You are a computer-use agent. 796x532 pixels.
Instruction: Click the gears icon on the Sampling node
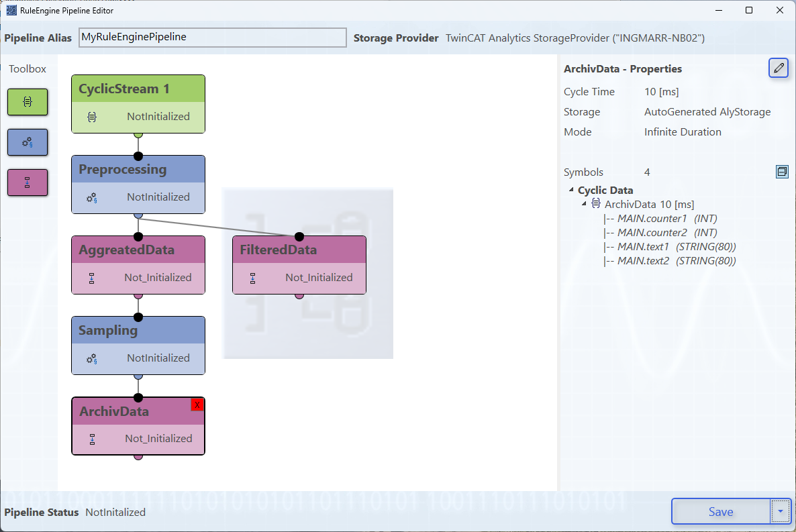tap(91, 358)
